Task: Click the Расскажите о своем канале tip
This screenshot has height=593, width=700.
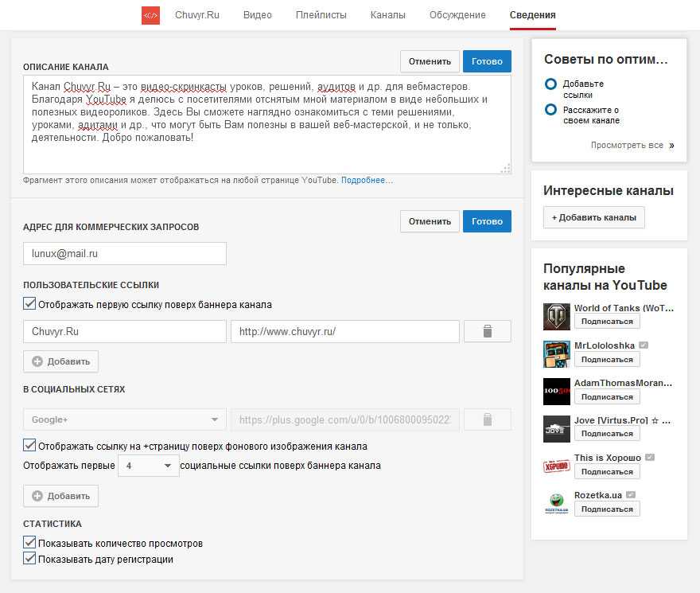Action: pyautogui.click(x=591, y=115)
